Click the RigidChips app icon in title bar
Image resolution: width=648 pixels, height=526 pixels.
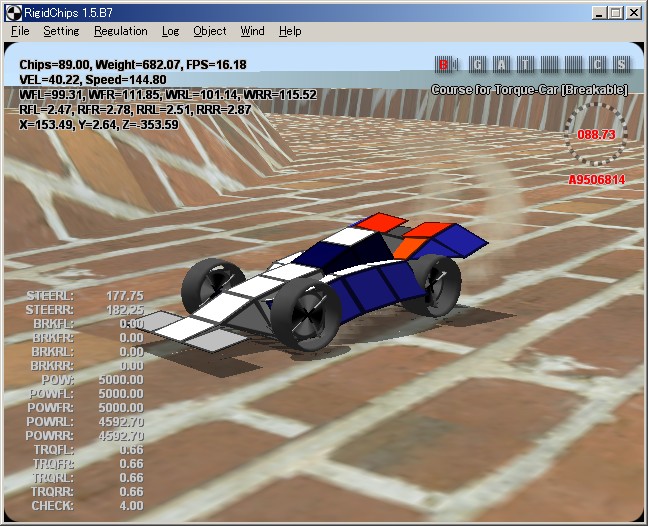coord(13,13)
